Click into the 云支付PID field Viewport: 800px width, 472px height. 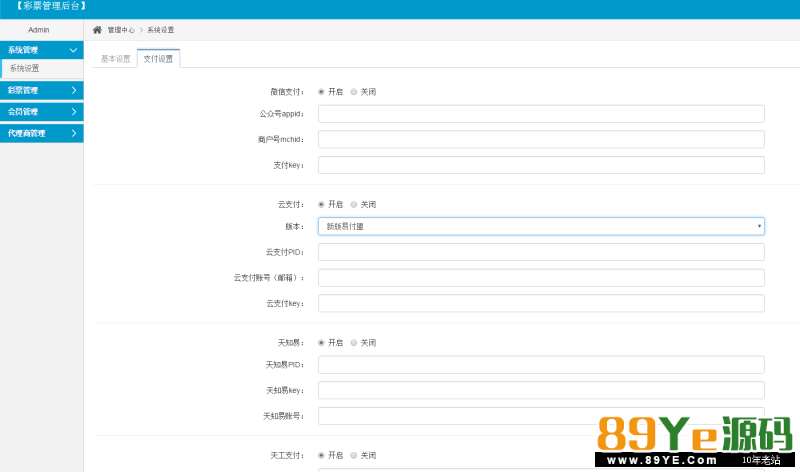(x=541, y=252)
